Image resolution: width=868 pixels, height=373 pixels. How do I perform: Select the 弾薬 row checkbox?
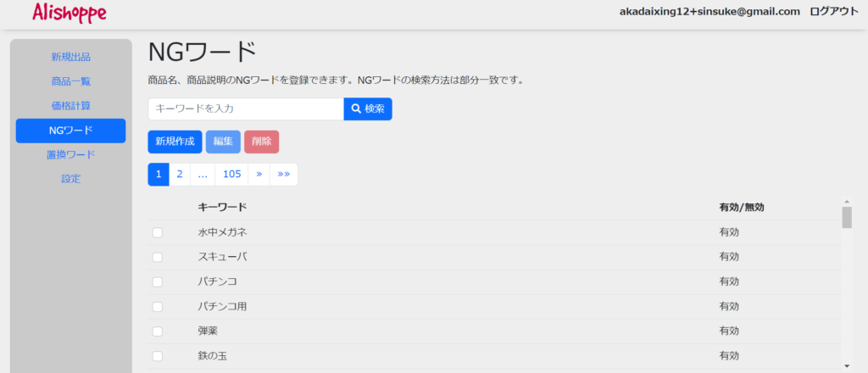pos(157,331)
